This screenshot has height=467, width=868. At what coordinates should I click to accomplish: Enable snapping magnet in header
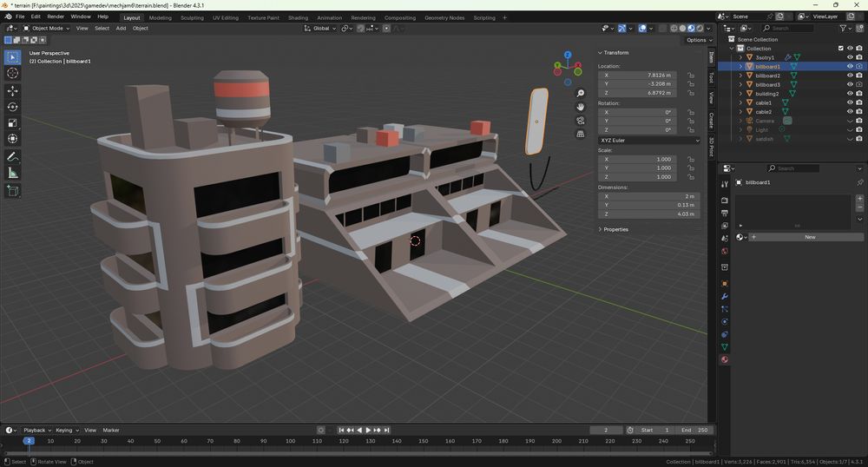tap(360, 29)
